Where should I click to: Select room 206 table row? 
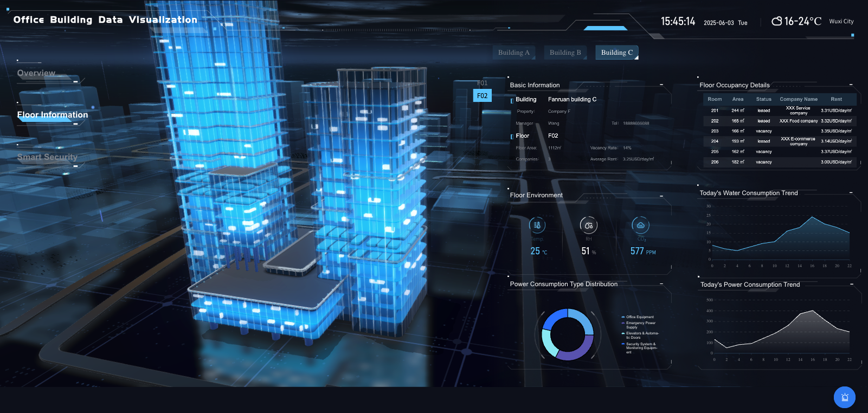pyautogui.click(x=780, y=162)
